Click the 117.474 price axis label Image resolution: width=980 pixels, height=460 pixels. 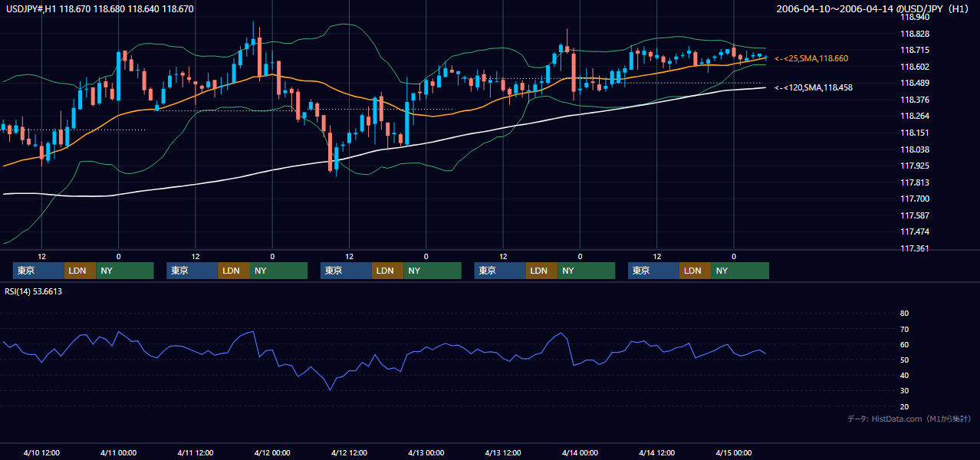914,232
